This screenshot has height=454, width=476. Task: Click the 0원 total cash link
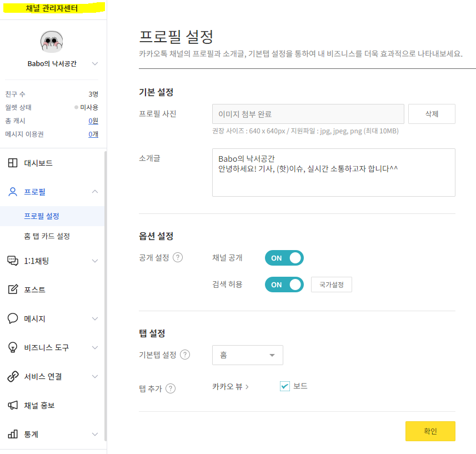(93, 121)
